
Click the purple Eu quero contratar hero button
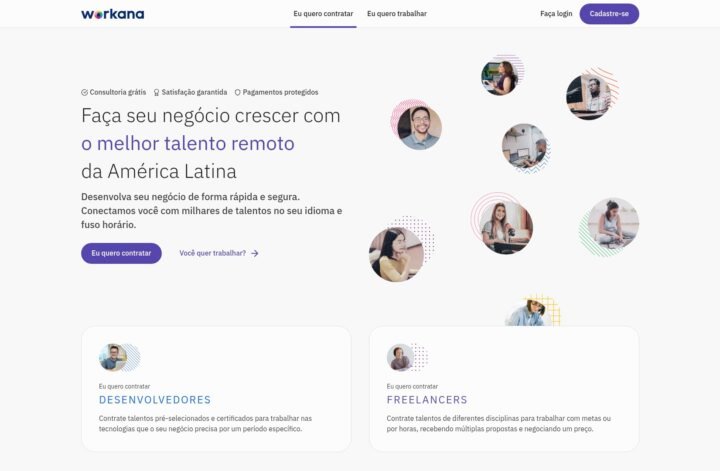coord(121,253)
